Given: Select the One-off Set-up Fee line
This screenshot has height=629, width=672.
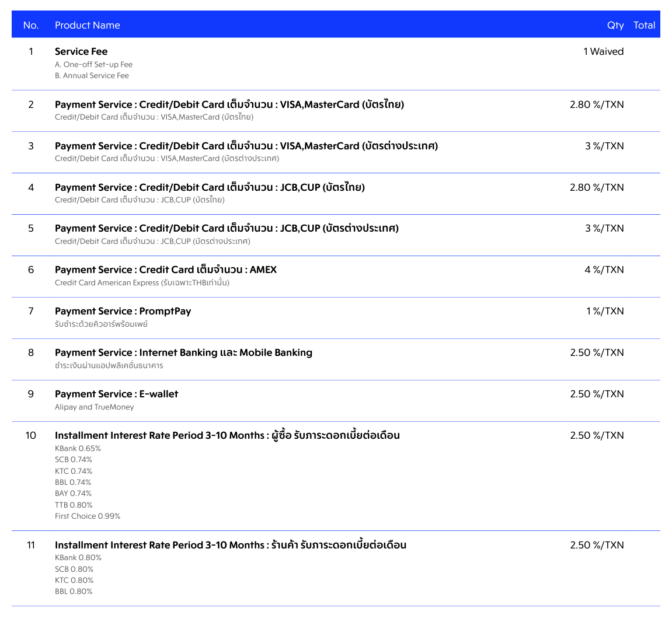Looking at the screenshot, I should point(93,65).
